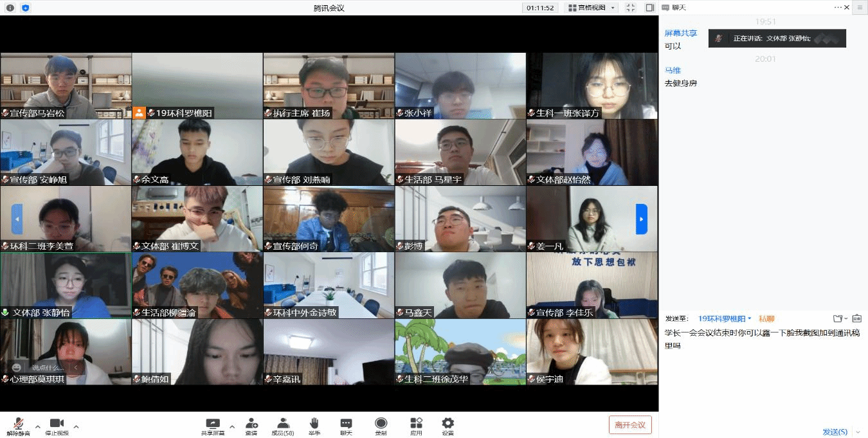Image resolution: width=868 pixels, height=438 pixels.
Task: Click the Invite (邀请) icon in toolbar
Action: [251, 424]
